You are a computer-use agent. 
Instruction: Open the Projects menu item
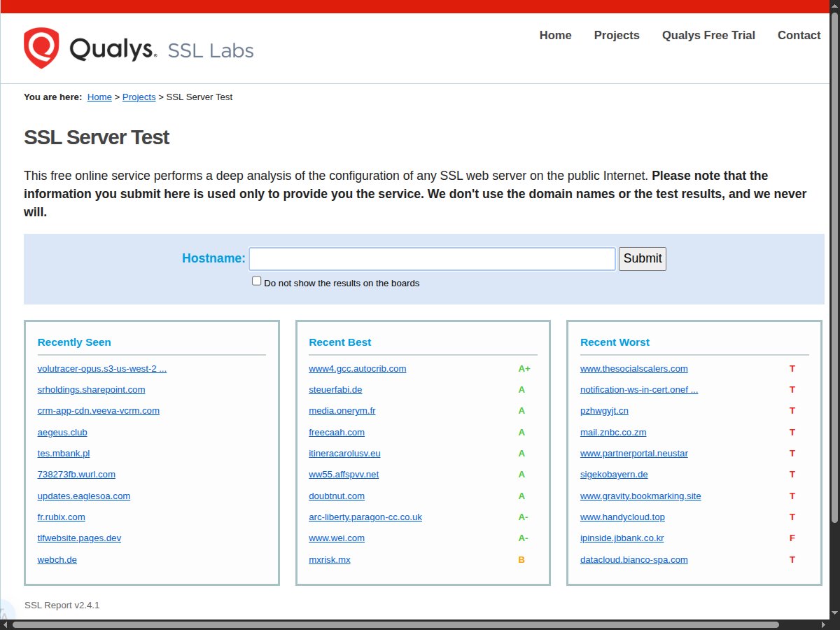pos(616,36)
